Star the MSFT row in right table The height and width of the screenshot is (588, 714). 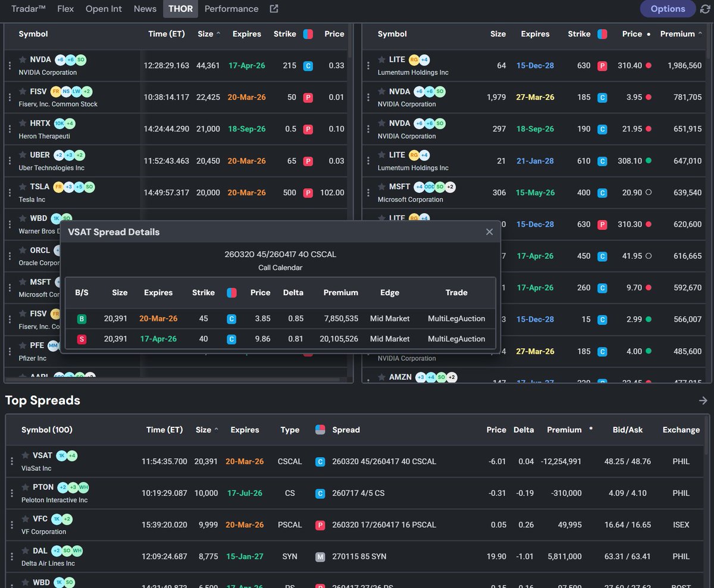[x=381, y=187]
